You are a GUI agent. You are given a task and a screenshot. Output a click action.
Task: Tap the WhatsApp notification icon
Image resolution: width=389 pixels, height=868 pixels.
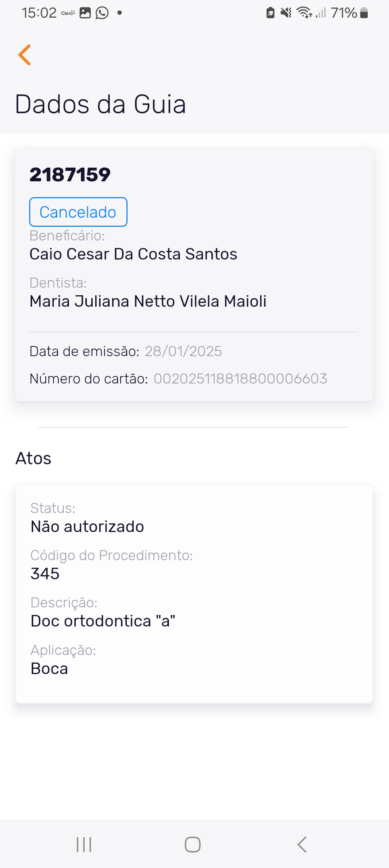coord(102,13)
